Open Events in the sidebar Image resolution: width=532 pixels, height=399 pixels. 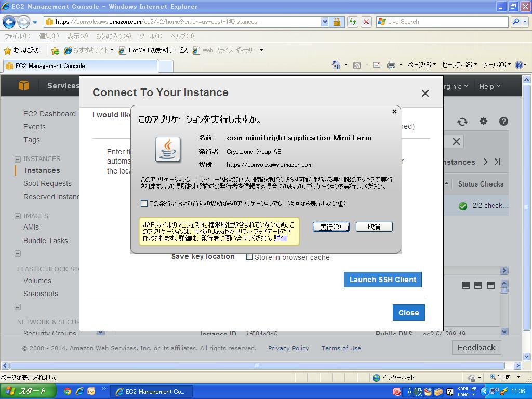click(x=34, y=127)
